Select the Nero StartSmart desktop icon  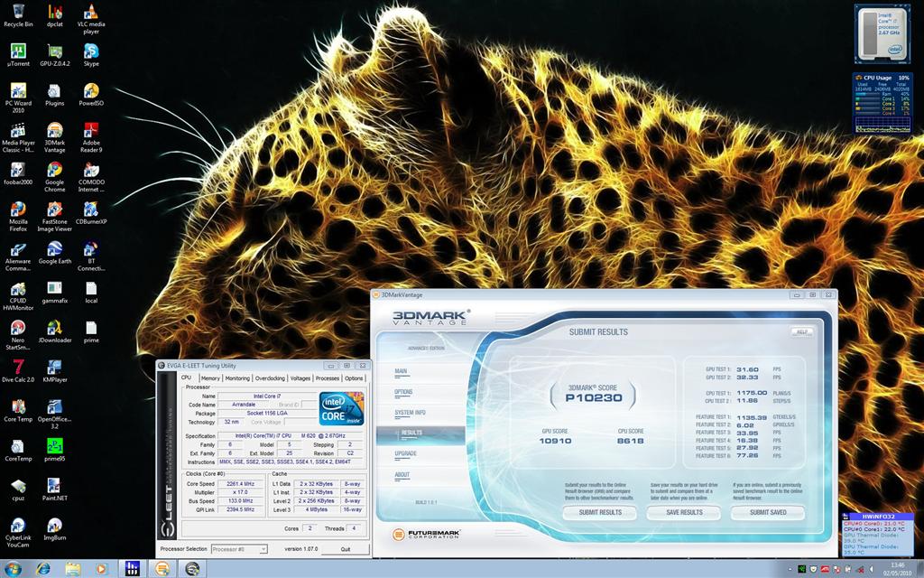tap(18, 335)
